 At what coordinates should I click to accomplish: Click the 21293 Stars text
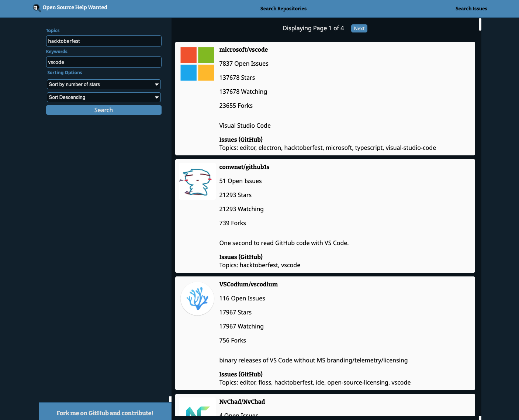click(x=235, y=195)
